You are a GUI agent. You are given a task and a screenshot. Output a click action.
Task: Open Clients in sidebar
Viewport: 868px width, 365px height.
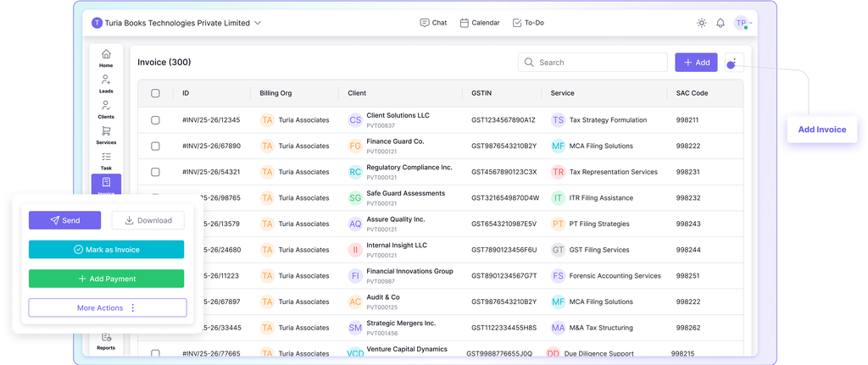pyautogui.click(x=106, y=109)
